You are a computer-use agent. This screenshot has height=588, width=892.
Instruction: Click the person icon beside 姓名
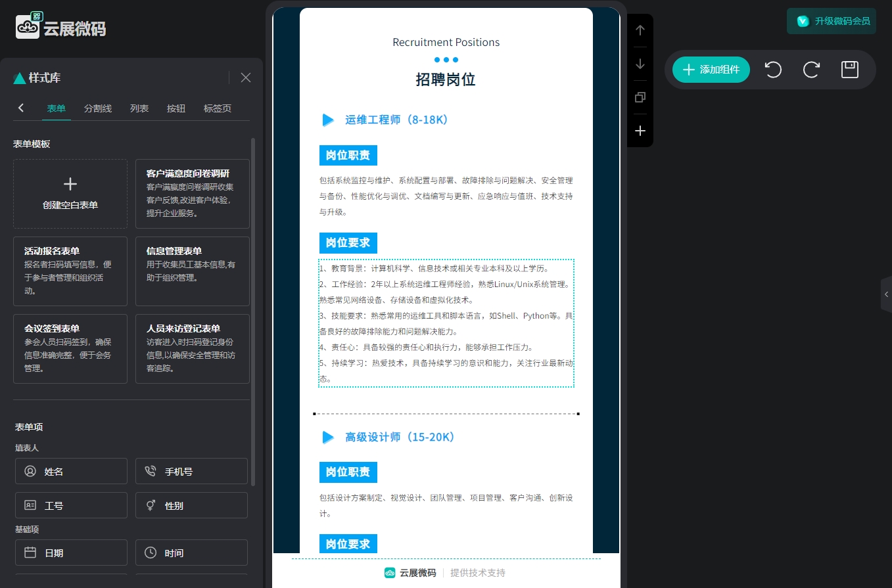tap(30, 471)
